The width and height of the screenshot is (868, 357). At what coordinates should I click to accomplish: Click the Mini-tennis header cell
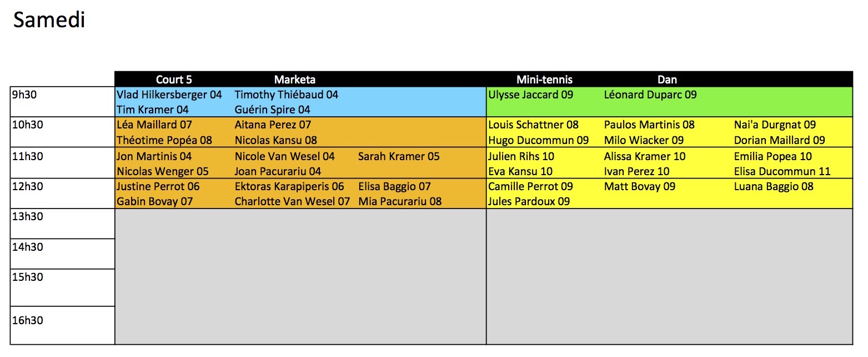click(544, 80)
